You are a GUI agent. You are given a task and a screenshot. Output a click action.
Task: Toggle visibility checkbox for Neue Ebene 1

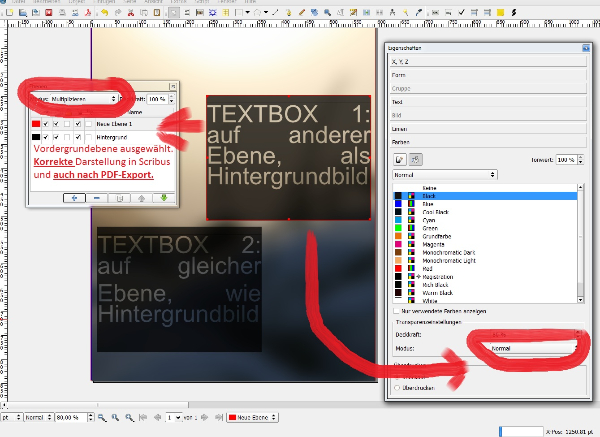[x=45, y=124]
